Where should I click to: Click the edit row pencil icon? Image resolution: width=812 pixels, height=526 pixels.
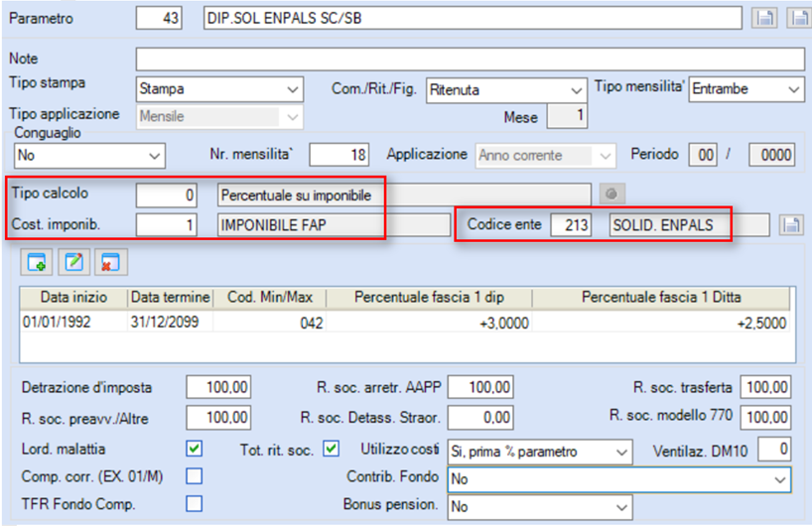coord(74,262)
